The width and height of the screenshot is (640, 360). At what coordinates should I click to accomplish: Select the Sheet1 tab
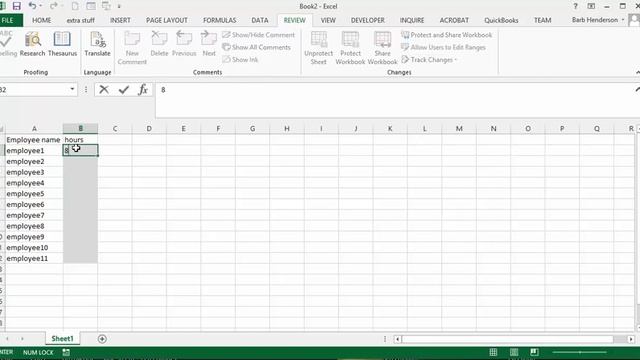pyautogui.click(x=62, y=338)
